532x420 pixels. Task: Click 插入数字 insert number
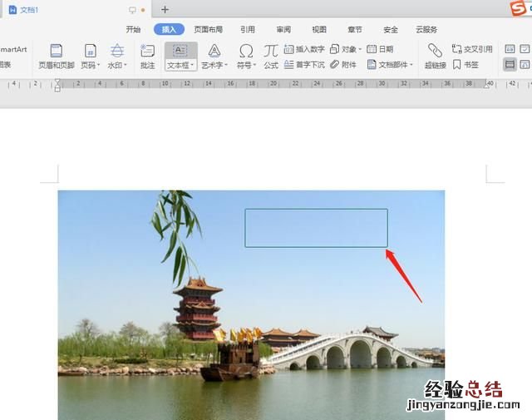(x=304, y=49)
